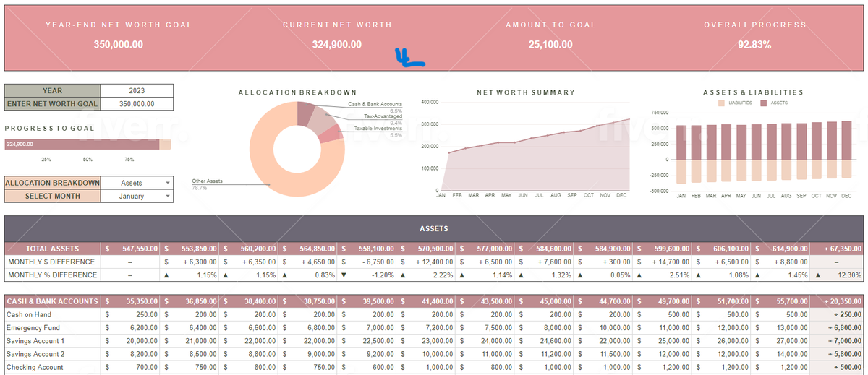Select the Savings Account 2 cell 14,000.00
868x375 pixels.
[x=780, y=354]
